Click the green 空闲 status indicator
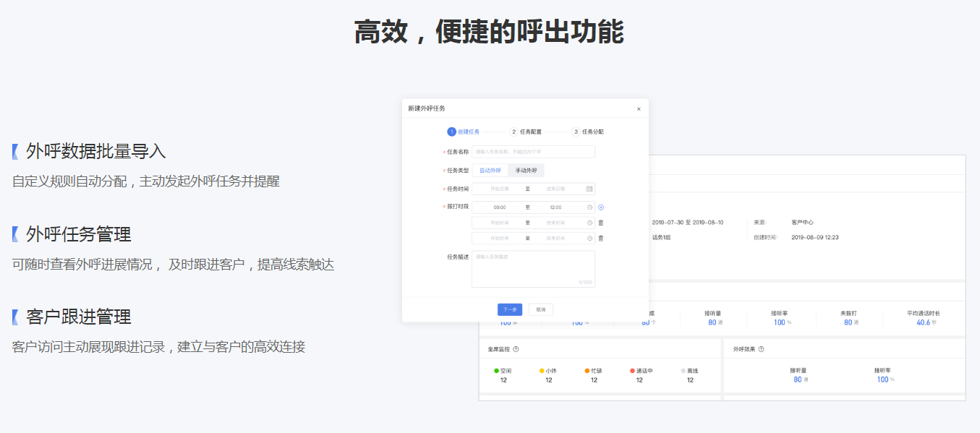 coord(497,370)
